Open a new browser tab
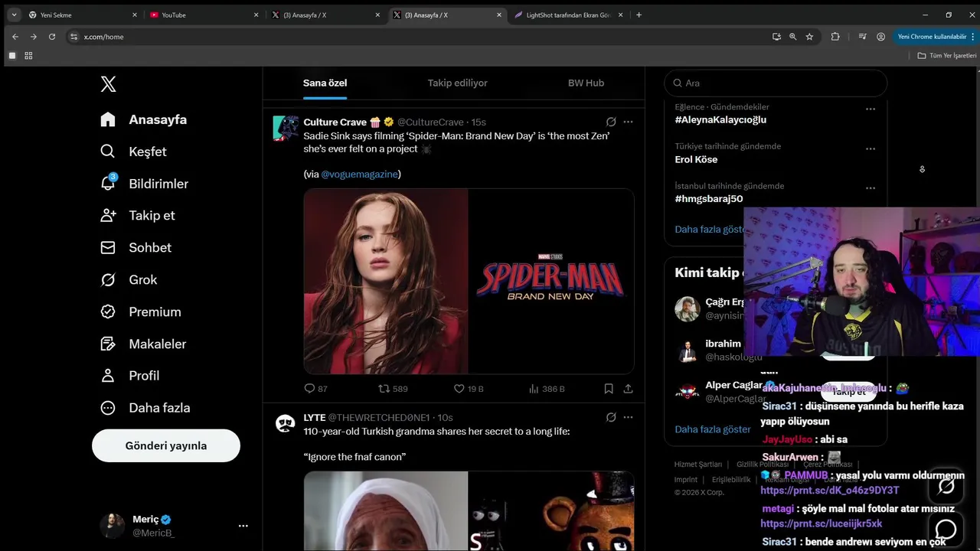Screen dimensions: 980x551 (x=639, y=15)
